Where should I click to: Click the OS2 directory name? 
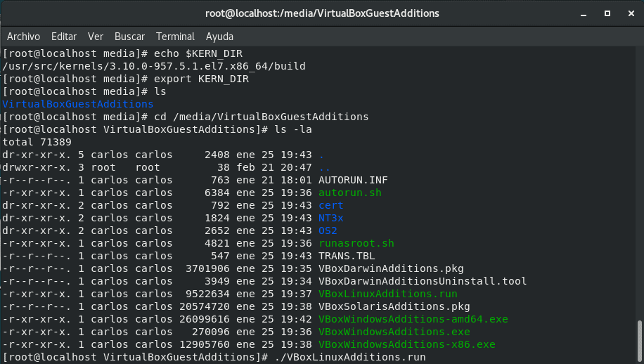(x=328, y=230)
